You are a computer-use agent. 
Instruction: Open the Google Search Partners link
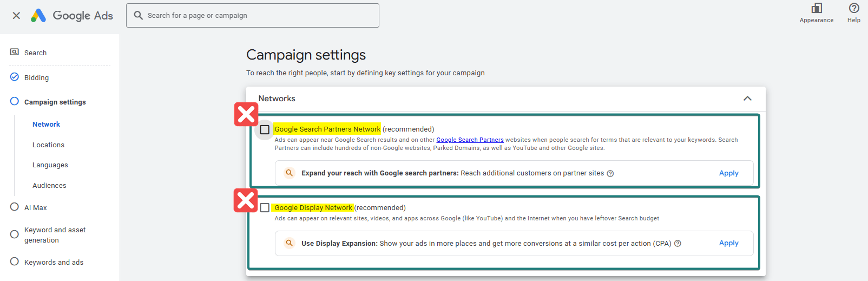[x=470, y=140]
